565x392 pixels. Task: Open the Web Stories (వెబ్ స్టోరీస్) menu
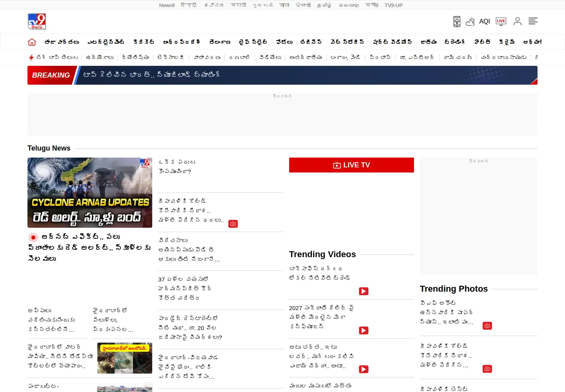(347, 42)
